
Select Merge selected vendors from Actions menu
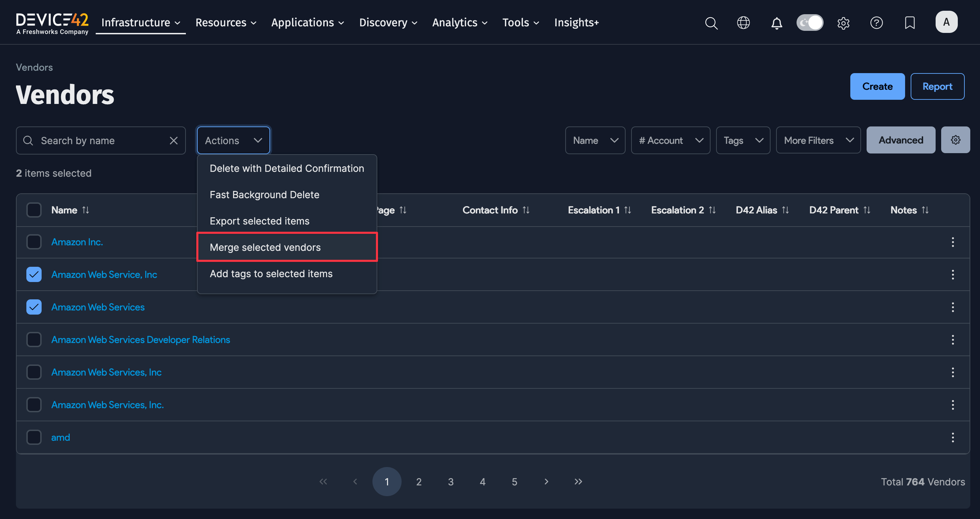[x=265, y=247]
